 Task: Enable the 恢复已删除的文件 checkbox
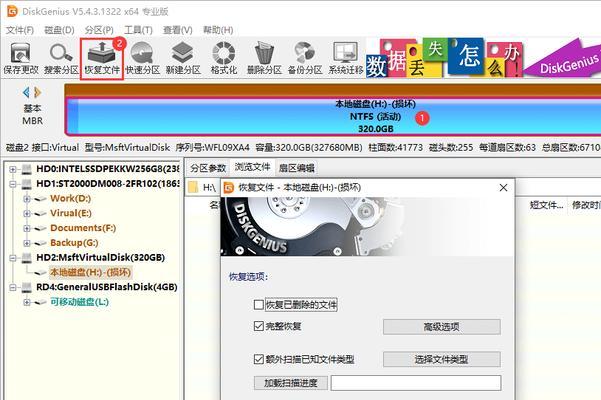(x=259, y=305)
